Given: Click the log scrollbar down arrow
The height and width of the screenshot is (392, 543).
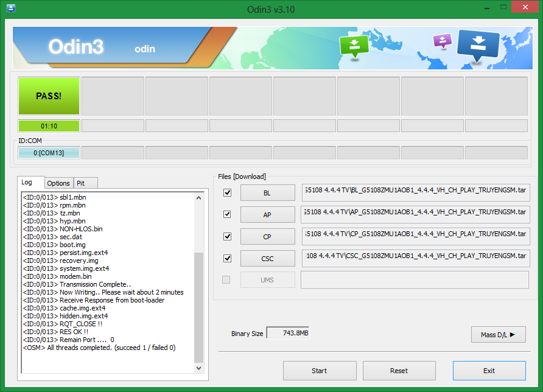Looking at the screenshot, I should pyautogui.click(x=199, y=368).
